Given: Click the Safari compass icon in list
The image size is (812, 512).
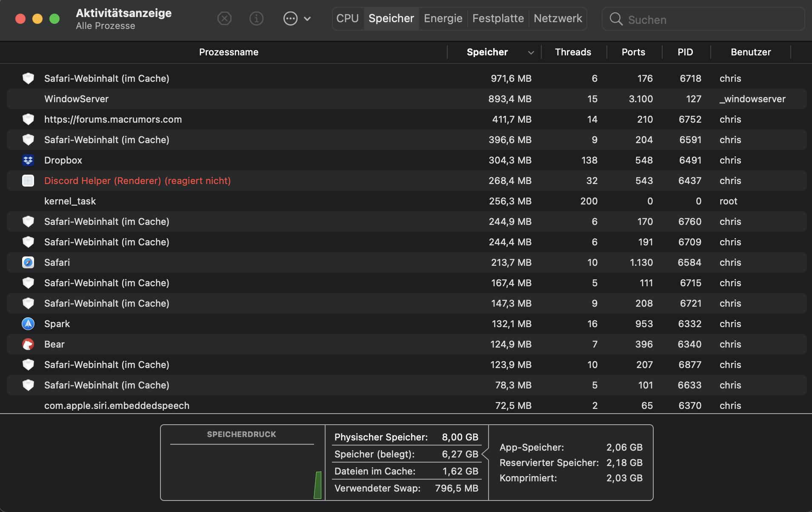Looking at the screenshot, I should click(28, 262).
